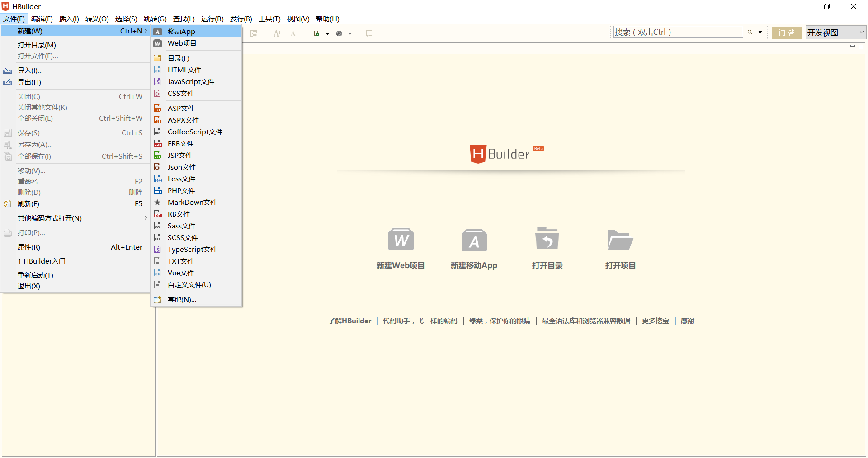Open the 代码助手，飞一样的编码 link
Image resolution: width=868 pixels, height=458 pixels.
click(420, 321)
